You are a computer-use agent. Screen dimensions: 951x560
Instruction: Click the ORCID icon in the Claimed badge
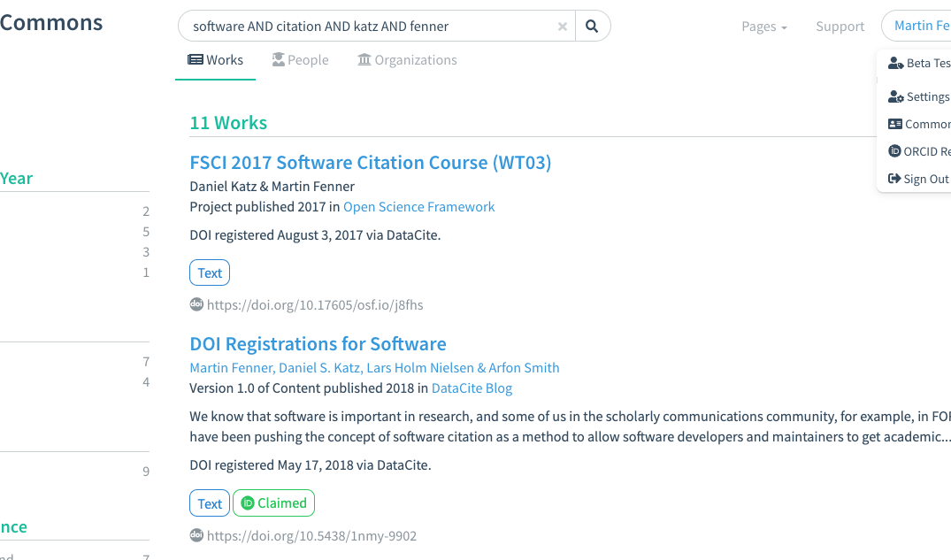click(248, 503)
